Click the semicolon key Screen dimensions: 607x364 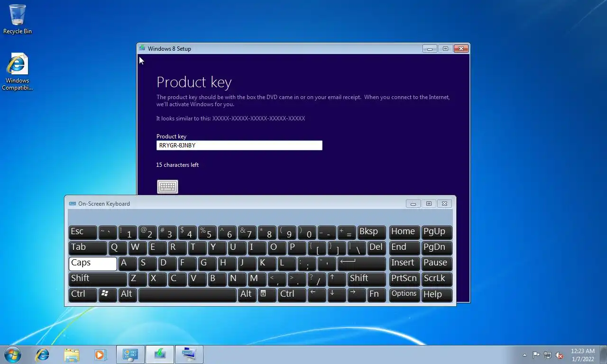click(x=307, y=264)
